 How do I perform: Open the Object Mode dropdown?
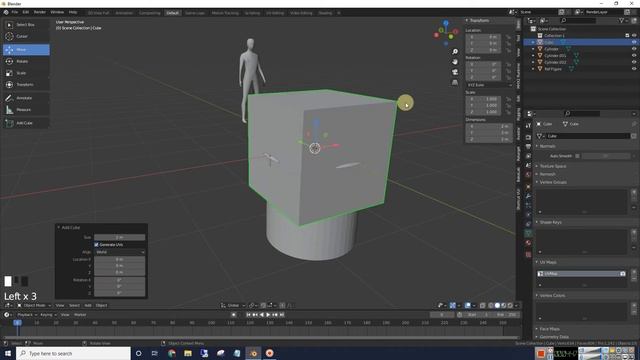tap(34, 305)
